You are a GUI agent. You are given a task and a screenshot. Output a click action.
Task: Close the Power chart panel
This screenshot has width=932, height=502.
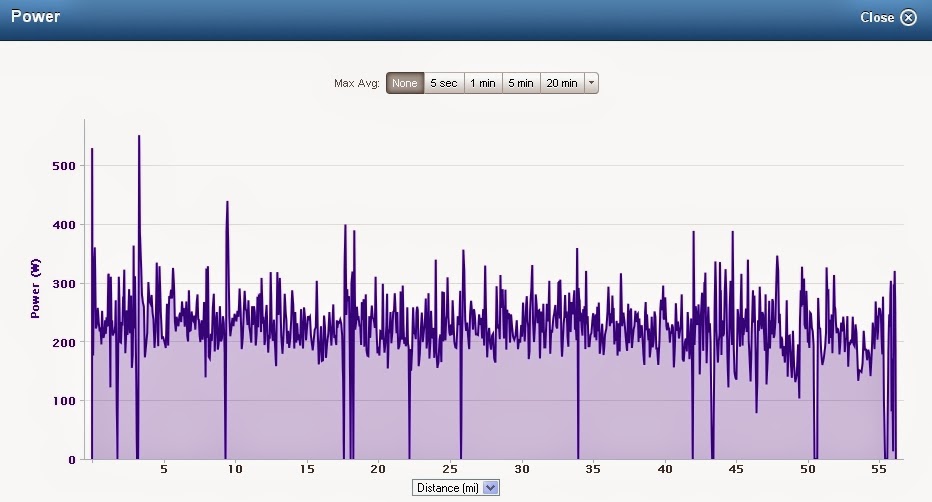coord(888,17)
